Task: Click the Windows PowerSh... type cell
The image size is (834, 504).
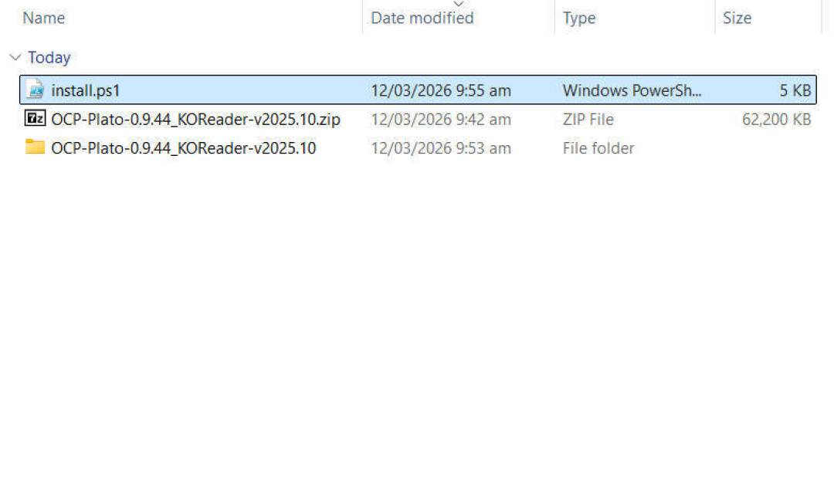Action: click(632, 90)
